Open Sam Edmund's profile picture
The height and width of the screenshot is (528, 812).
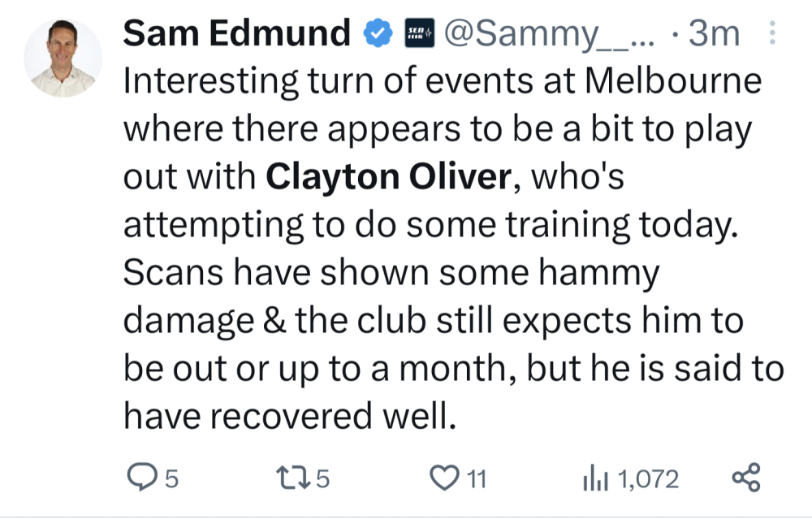coord(63,58)
